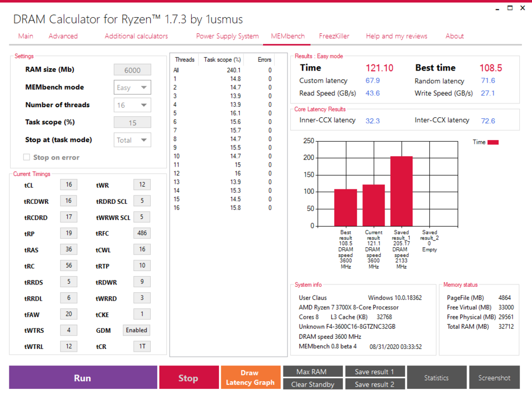Click Draw Latency Graph button

coord(250,378)
